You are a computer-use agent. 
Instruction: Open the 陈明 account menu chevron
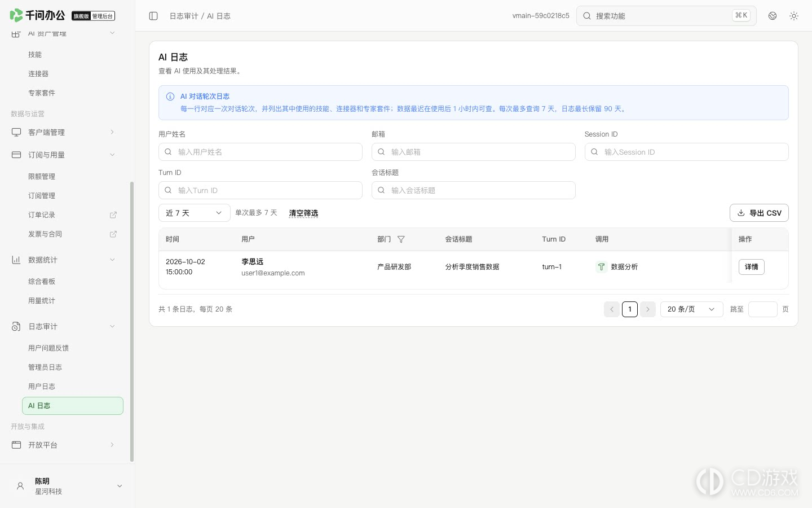point(120,487)
